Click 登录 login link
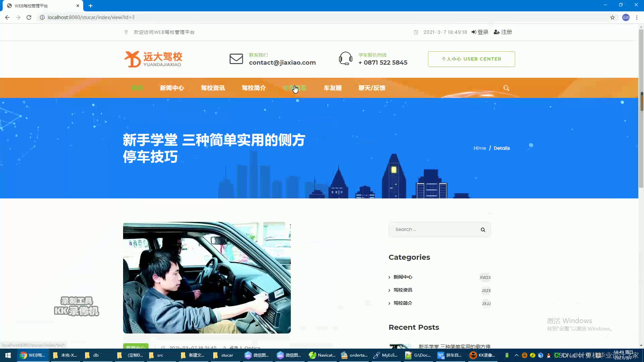This screenshot has width=644, height=362. tap(480, 32)
